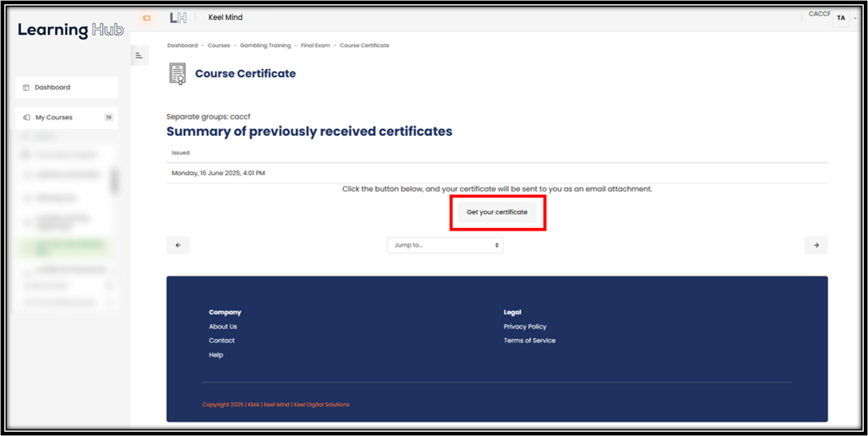Open the Terms of Service footer link

pos(529,340)
